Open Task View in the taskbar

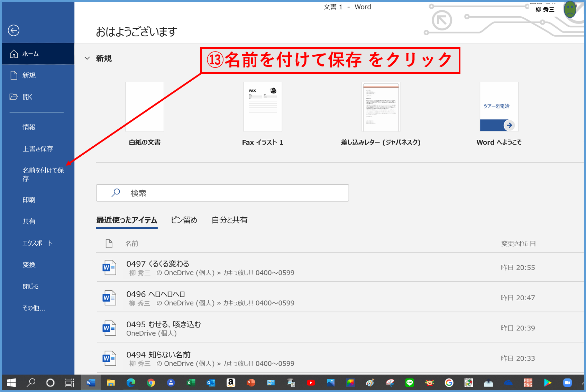(x=70, y=383)
